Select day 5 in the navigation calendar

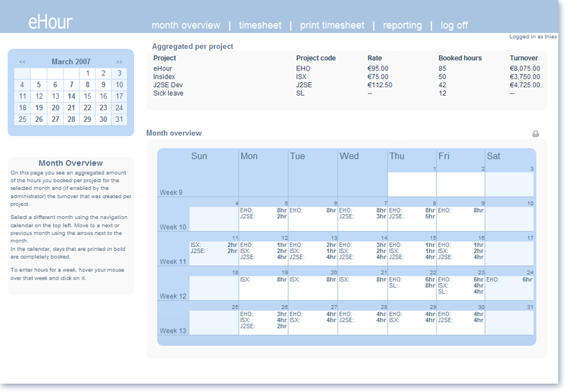pyautogui.click(x=38, y=84)
